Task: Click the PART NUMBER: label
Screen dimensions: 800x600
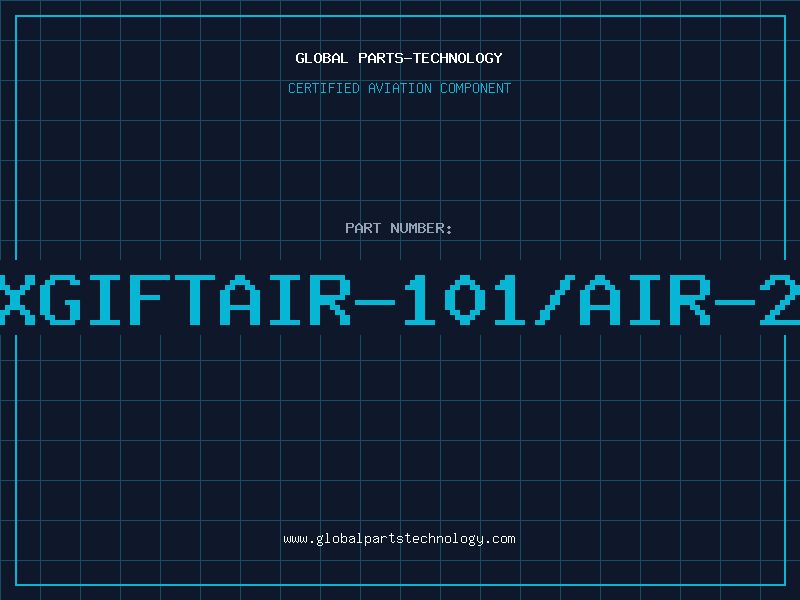Action: (x=399, y=228)
